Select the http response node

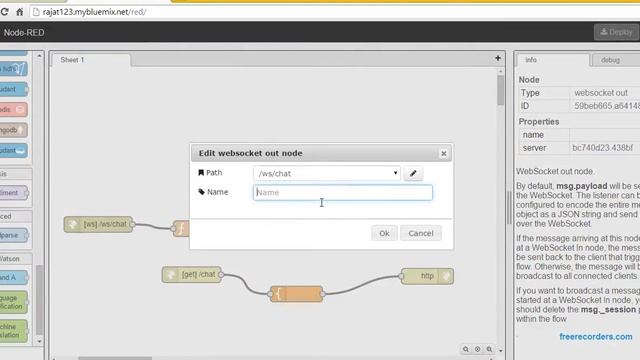click(427, 276)
